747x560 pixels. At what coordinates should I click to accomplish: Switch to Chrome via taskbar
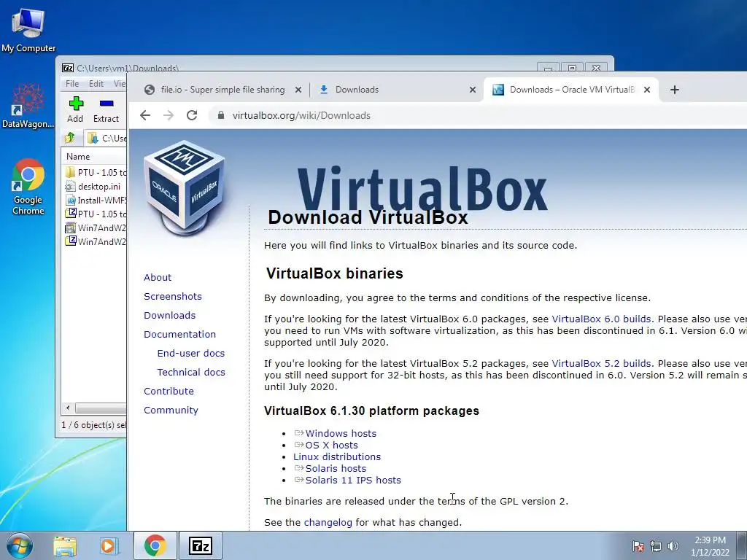point(155,545)
